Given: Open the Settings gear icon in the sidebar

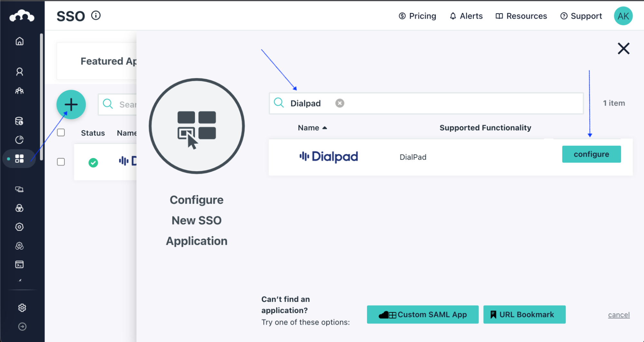Looking at the screenshot, I should (22, 308).
